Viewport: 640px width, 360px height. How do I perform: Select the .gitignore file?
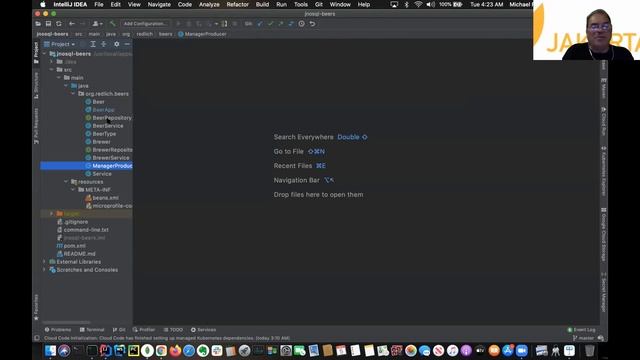tap(76, 222)
